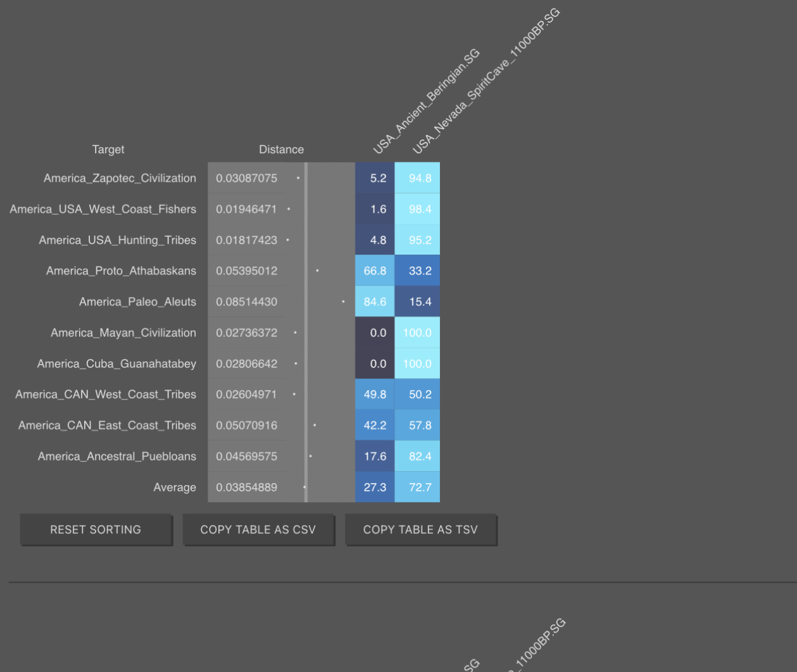Click COPY TABLE AS CSV button
797x672 pixels.
pos(258,529)
